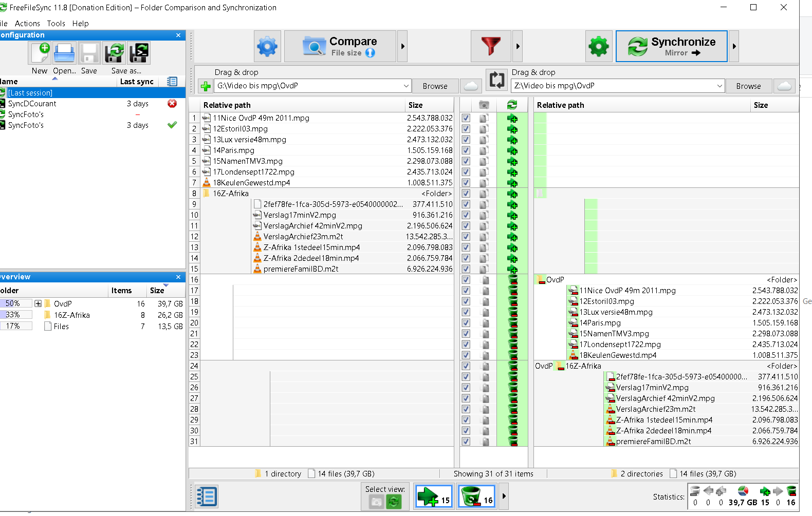812x516 pixels.
Task: Click delete action icon on row 16
Action: tap(512, 280)
